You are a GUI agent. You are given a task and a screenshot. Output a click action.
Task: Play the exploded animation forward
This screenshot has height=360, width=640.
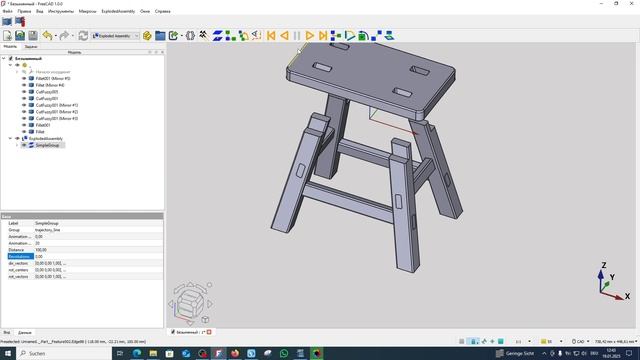tap(310, 36)
